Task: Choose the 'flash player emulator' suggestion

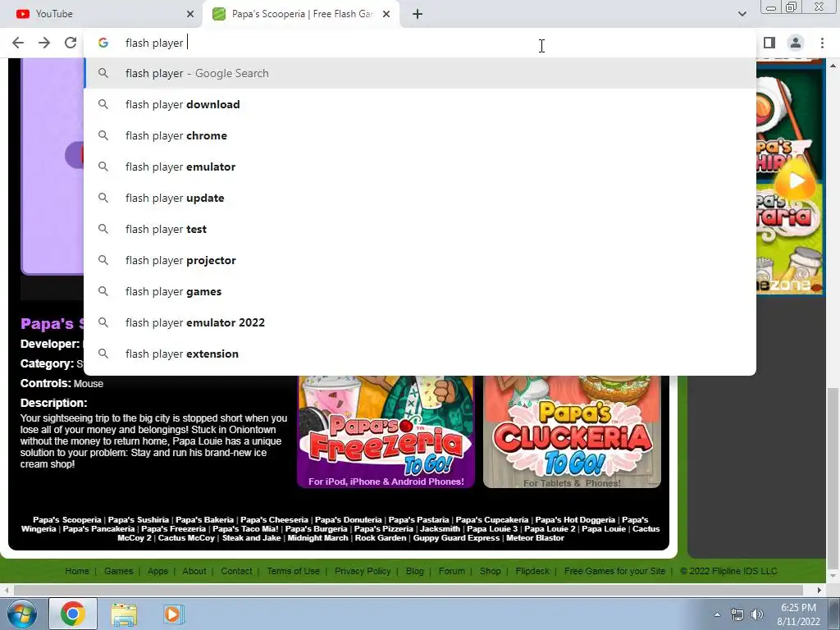Action: pos(420,167)
